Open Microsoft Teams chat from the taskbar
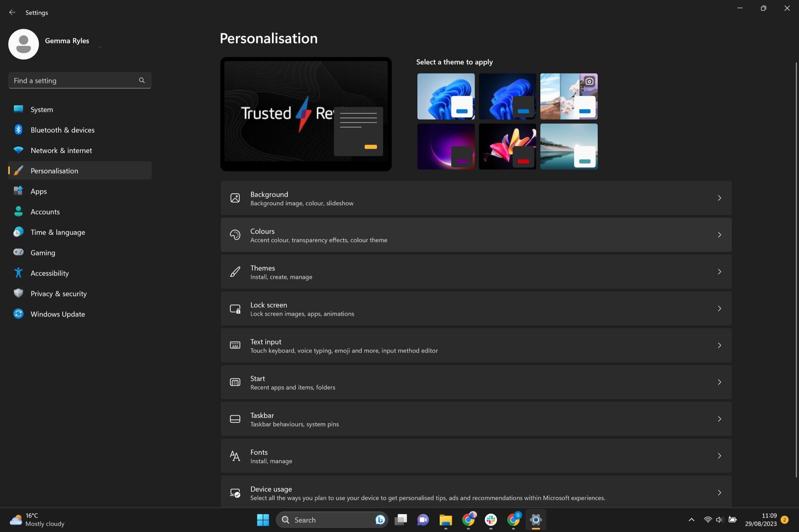This screenshot has height=532, width=799. click(x=423, y=519)
